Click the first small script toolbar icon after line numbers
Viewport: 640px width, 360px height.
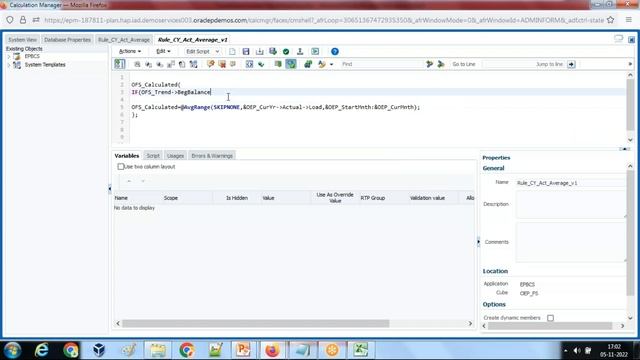pos(137,64)
